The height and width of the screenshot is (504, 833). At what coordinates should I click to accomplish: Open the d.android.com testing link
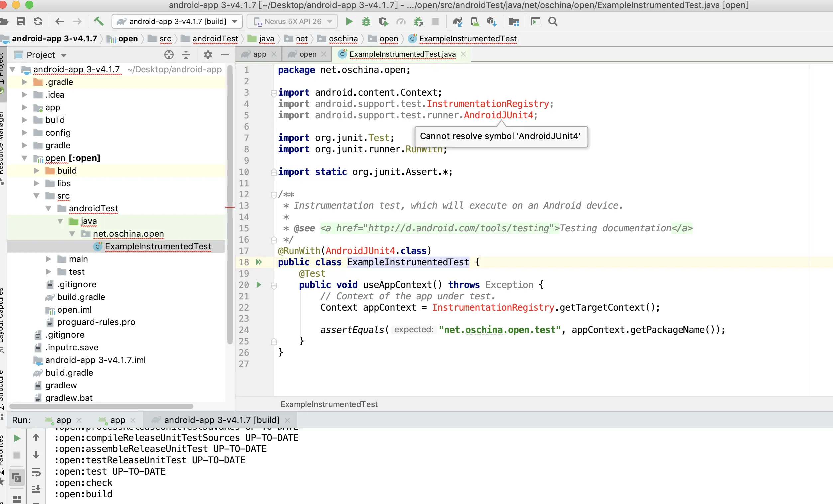coord(458,228)
